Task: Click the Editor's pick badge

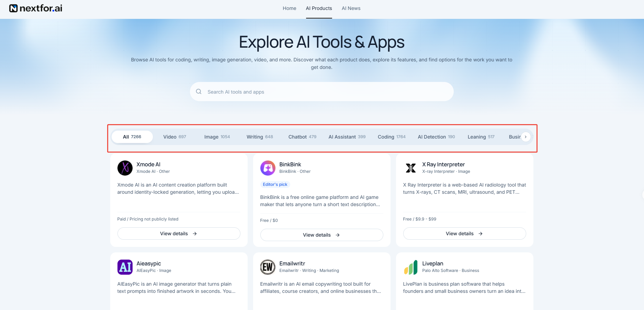Action: [x=275, y=184]
